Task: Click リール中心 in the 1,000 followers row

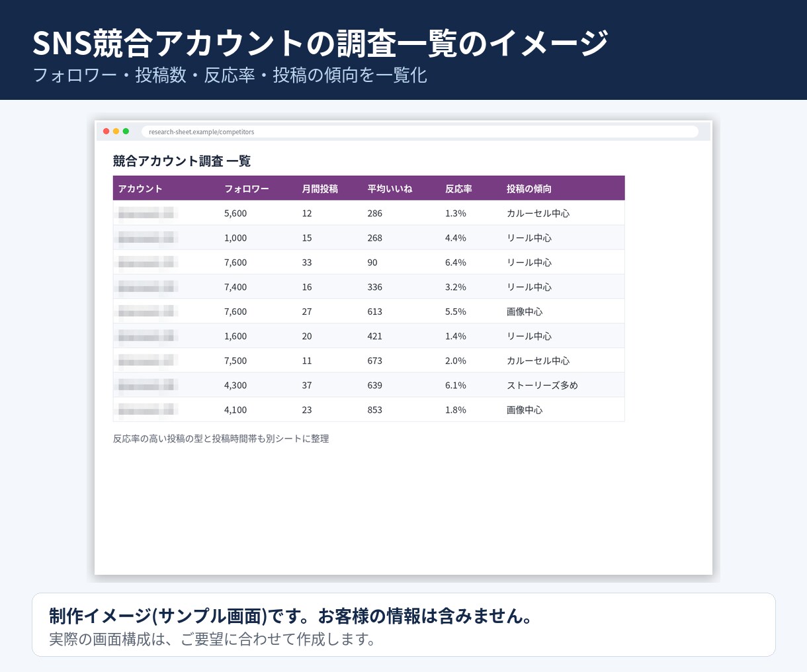Action: [x=529, y=238]
